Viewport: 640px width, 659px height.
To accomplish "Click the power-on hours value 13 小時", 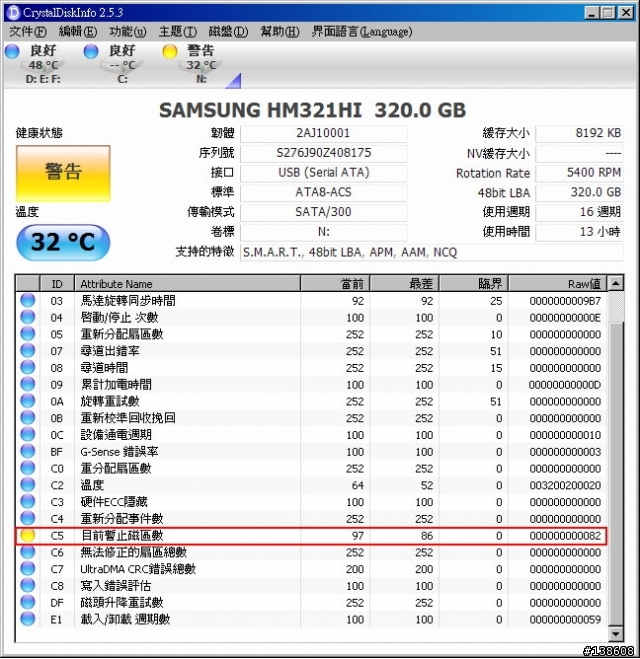I will coord(579,232).
